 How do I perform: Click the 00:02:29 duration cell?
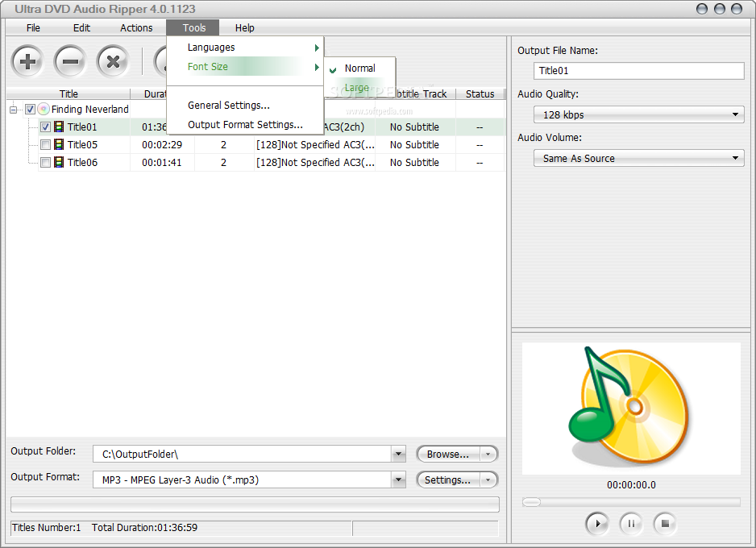tap(162, 144)
